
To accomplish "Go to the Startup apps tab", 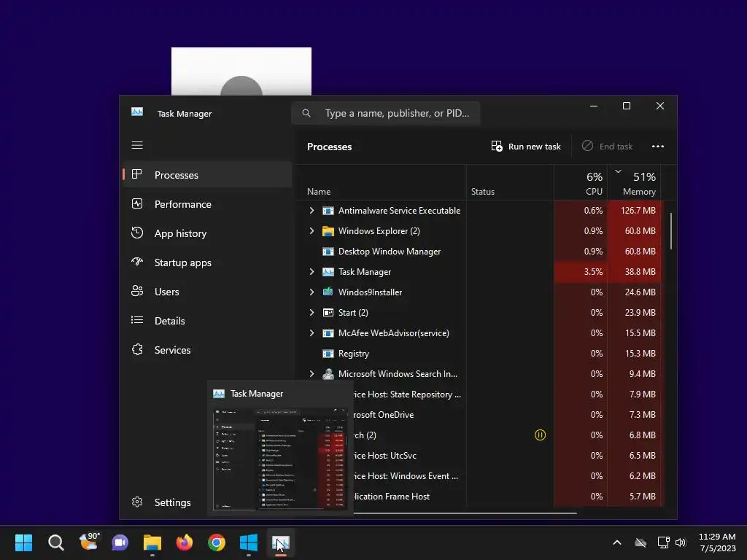I will (x=207, y=262).
